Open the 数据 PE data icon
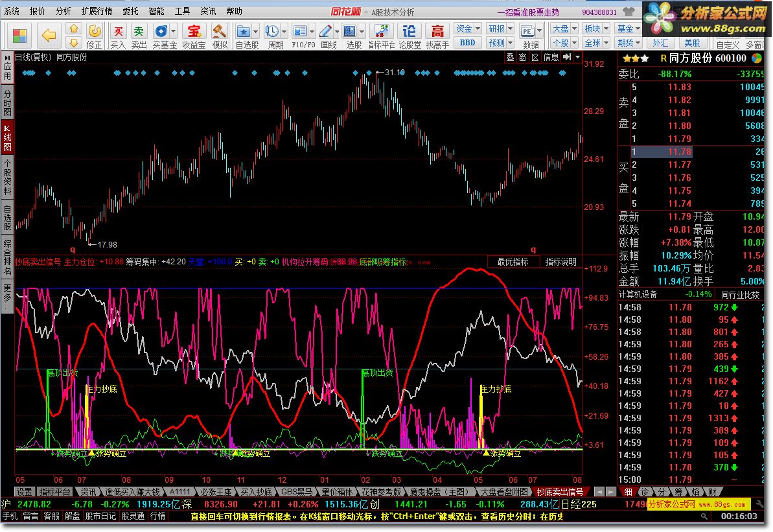Screen dimensions: 773x532 click(x=527, y=32)
